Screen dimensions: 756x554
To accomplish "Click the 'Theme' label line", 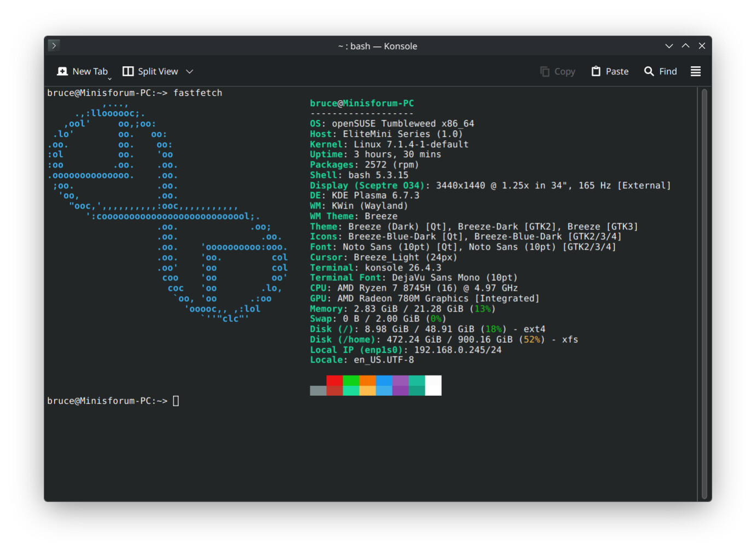I will 474,227.
